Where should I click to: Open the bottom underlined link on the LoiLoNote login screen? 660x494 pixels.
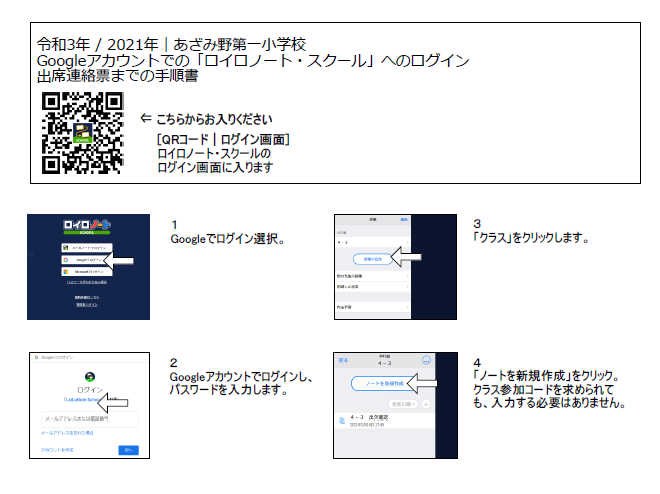(x=87, y=305)
